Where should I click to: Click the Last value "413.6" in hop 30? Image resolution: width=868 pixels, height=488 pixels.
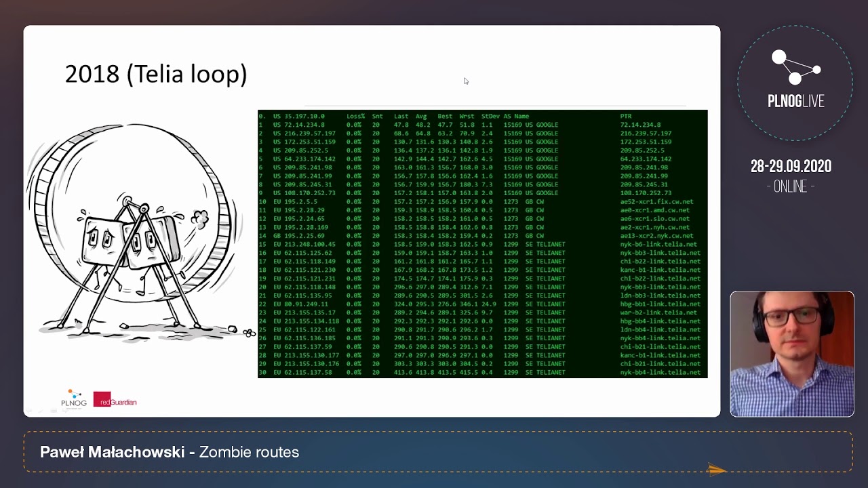(402, 372)
